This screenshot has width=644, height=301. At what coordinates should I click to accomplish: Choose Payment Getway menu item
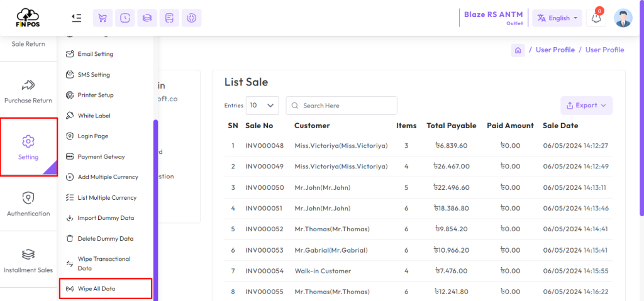click(101, 156)
